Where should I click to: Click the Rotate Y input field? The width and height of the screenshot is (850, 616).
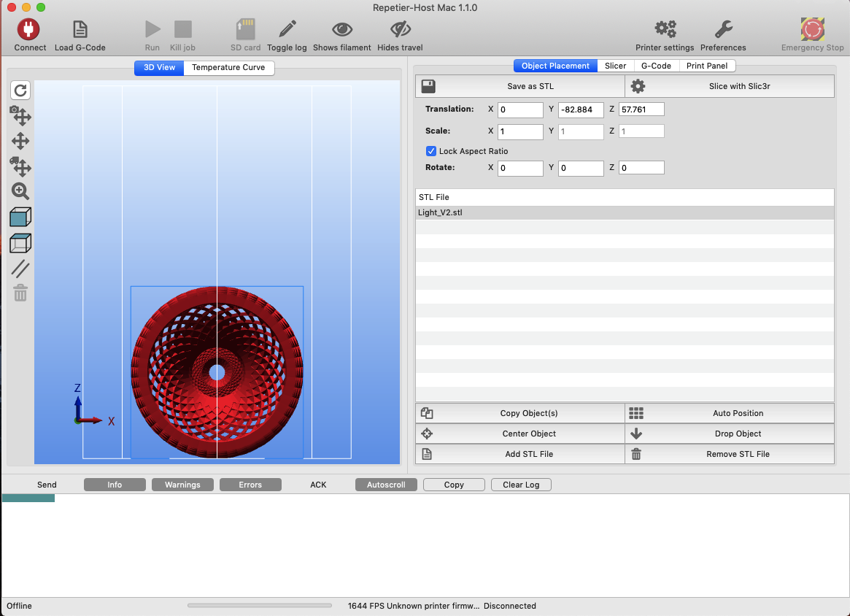tap(581, 168)
